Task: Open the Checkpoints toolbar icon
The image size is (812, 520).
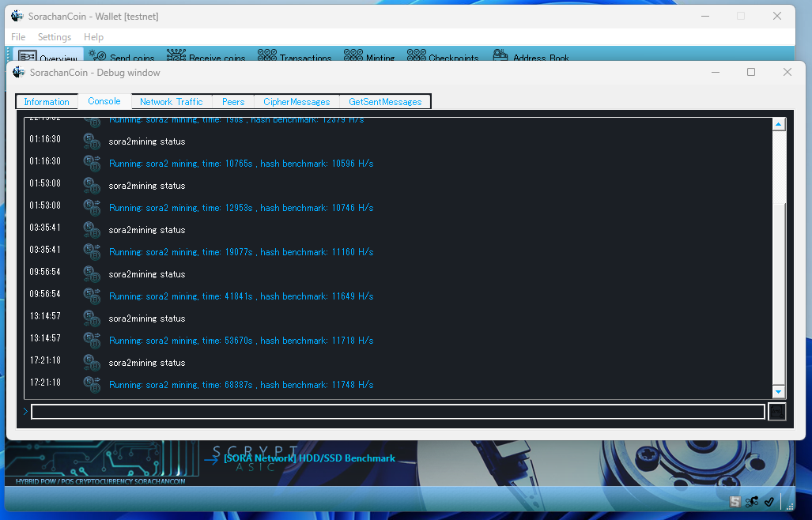Action: coord(416,55)
